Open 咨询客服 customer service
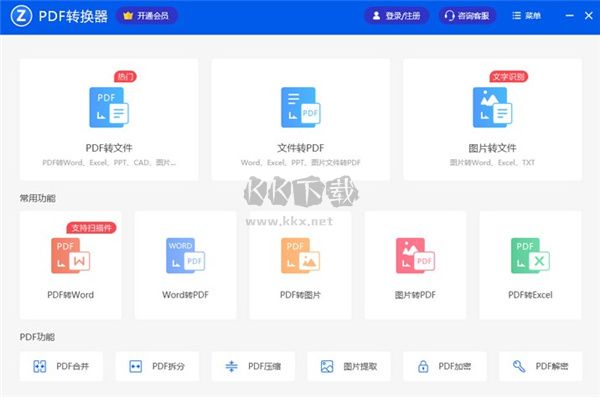Image resolution: width=600 pixels, height=397 pixels. tap(467, 16)
